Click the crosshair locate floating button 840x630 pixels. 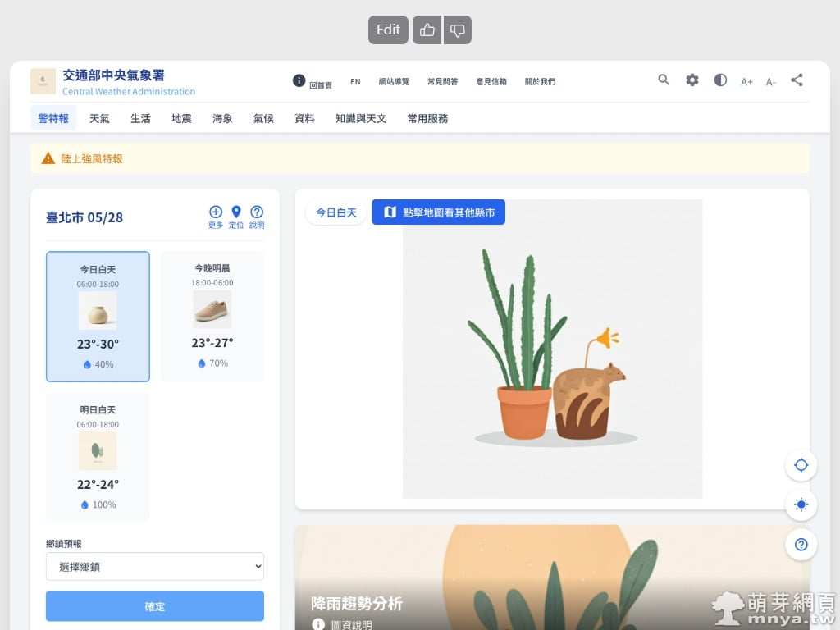tap(801, 465)
